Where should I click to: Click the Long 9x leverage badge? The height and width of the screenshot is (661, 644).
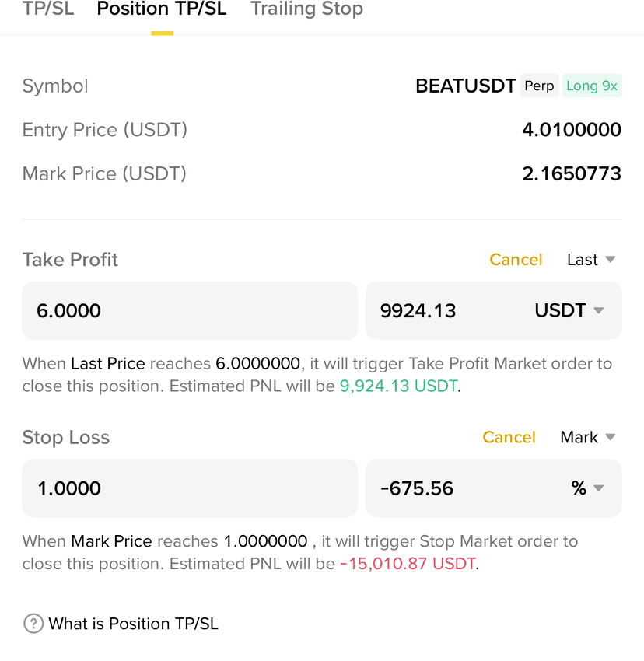coord(592,86)
